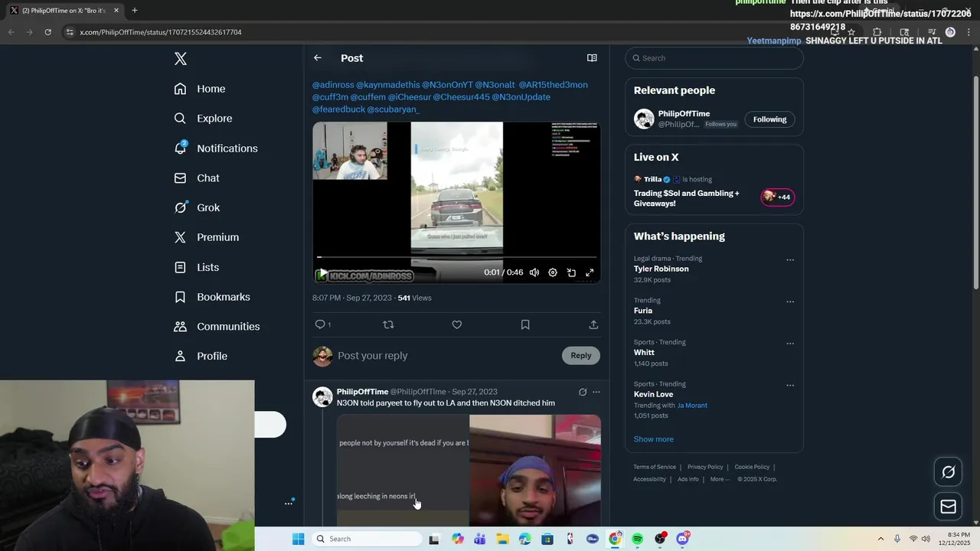
Task: Toggle picture-in-picture on the video
Action: [x=571, y=272]
